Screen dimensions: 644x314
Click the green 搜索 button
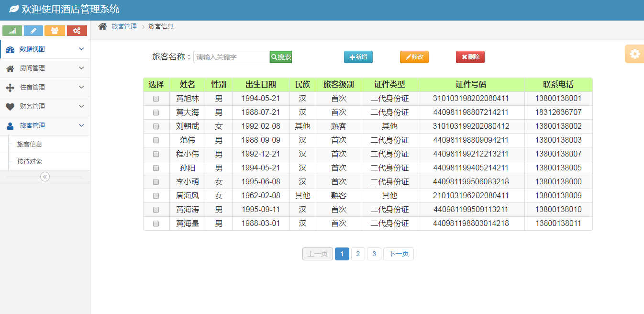pyautogui.click(x=281, y=57)
